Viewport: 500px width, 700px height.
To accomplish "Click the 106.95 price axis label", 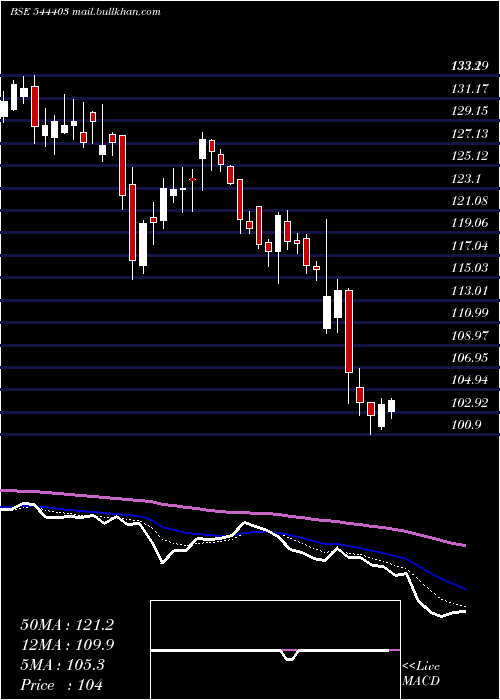I will (470, 358).
